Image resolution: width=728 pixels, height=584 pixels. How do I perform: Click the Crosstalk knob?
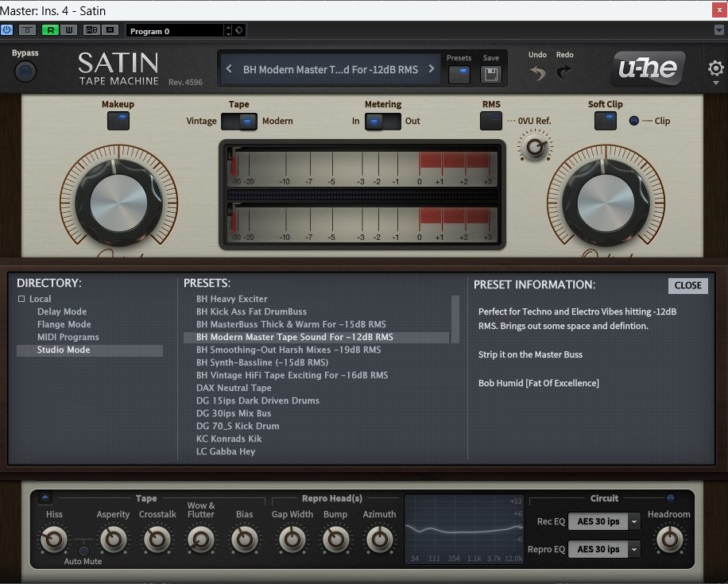pyautogui.click(x=157, y=539)
